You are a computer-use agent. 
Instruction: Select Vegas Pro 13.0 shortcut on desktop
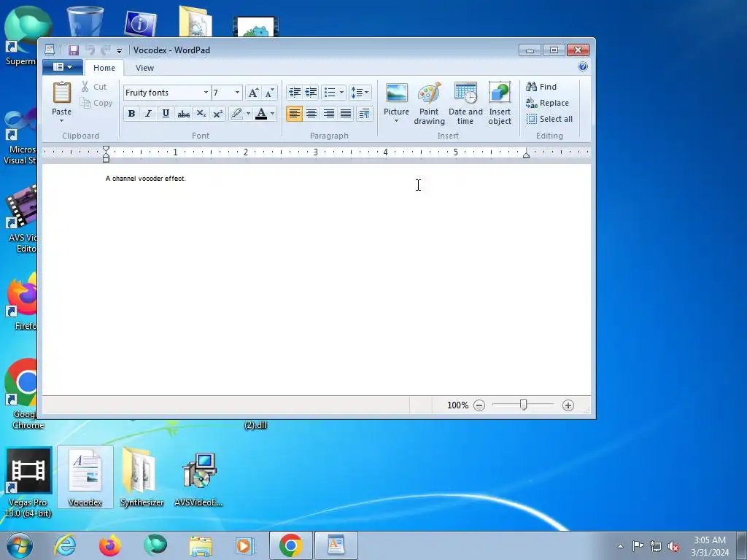tap(28, 483)
